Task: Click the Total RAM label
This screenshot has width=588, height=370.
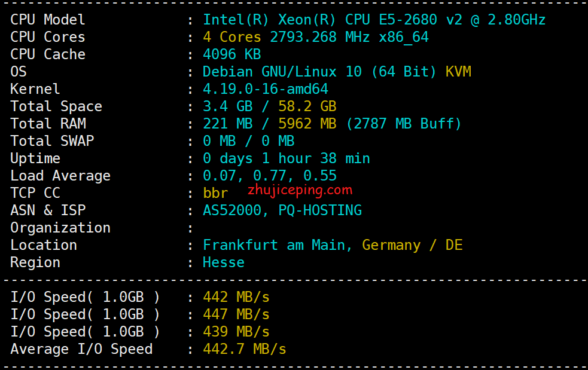Action: [48, 124]
